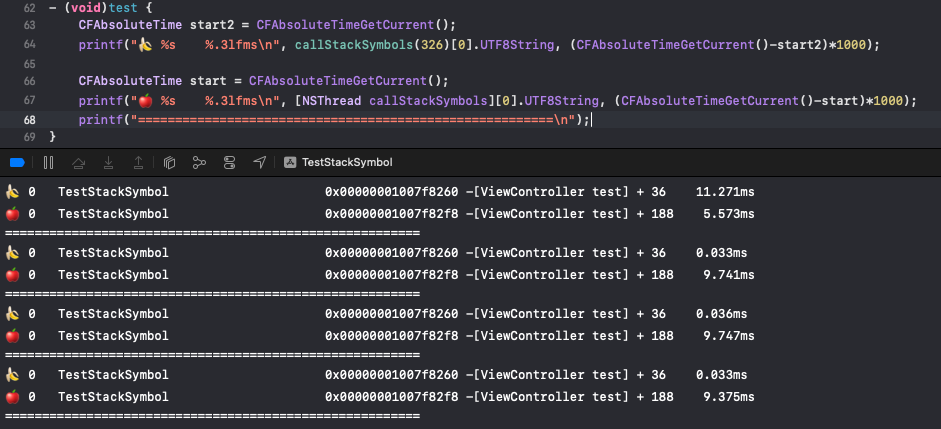Click line number 62 in the gutter
941x429 pixels.
pos(29,8)
